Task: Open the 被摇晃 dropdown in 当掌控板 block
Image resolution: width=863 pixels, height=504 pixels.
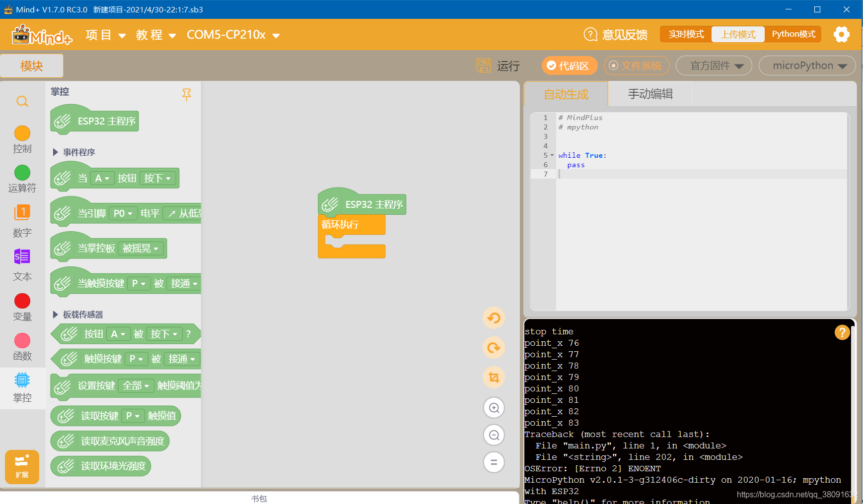Action: click(x=141, y=248)
